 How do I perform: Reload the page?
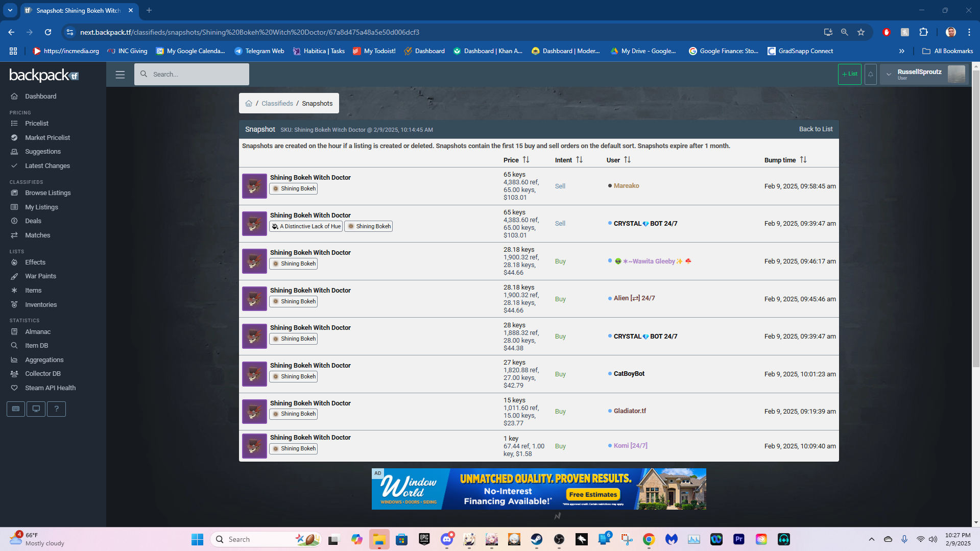pos(48,32)
